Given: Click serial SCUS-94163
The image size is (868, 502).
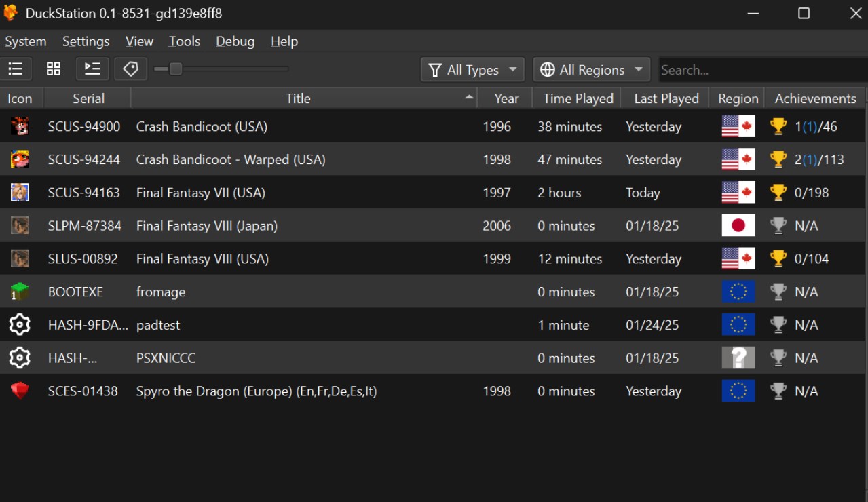Looking at the screenshot, I should pyautogui.click(x=84, y=193).
